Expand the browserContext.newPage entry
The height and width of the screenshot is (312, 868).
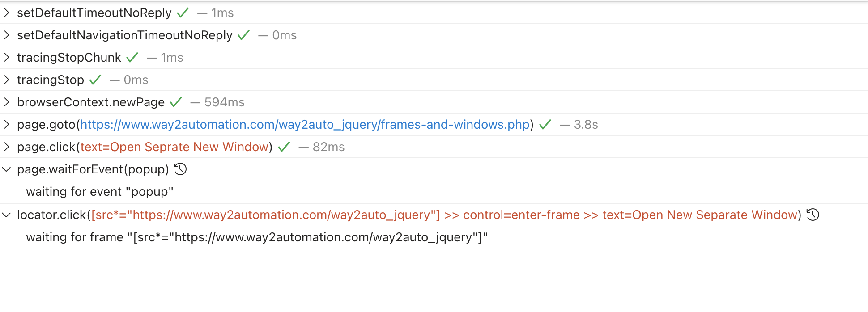point(6,102)
